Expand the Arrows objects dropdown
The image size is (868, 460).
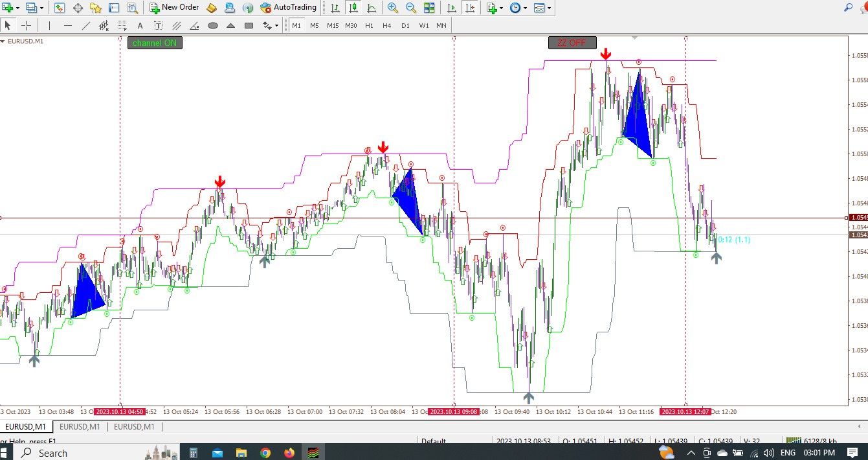click(x=277, y=26)
